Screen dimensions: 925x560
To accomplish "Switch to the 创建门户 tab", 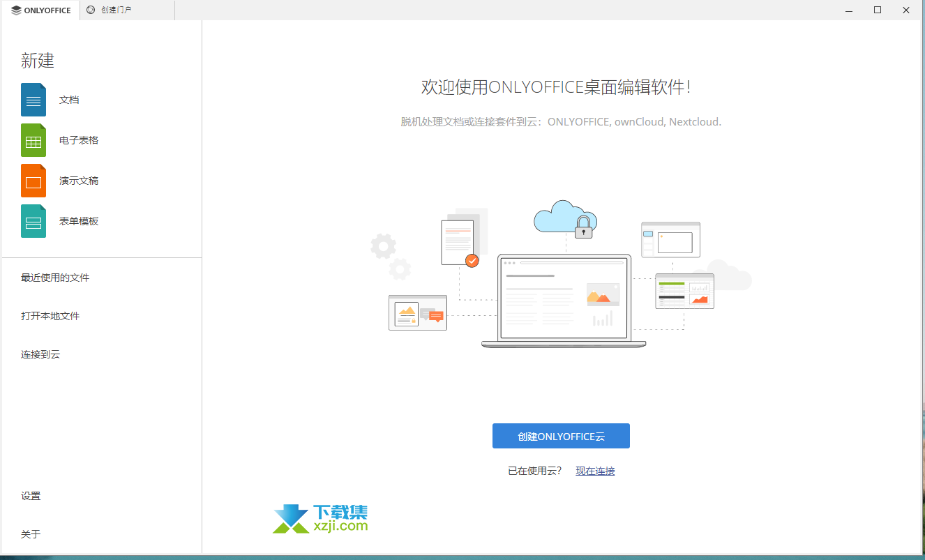I will (x=126, y=10).
